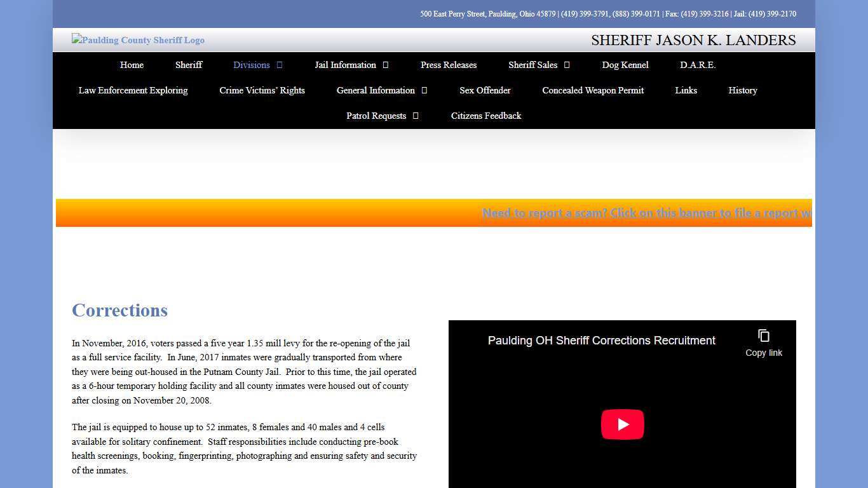Open Concealed Weapon Permit page
Screen dimensions: 868x488
coord(593,90)
